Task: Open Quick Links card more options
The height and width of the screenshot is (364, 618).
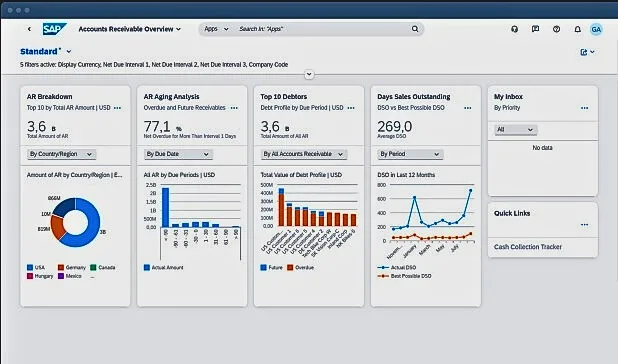Action: (584, 225)
